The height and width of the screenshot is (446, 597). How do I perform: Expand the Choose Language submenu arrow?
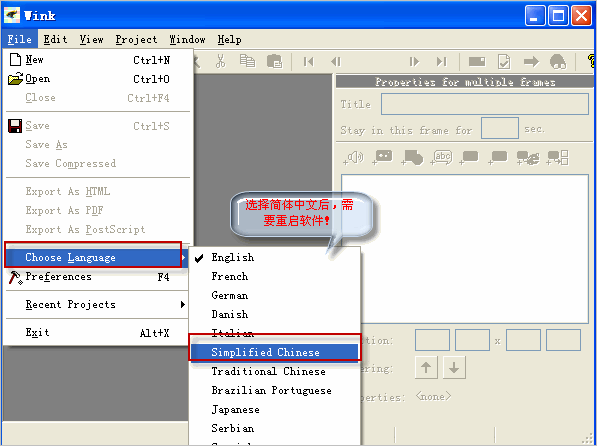point(184,257)
